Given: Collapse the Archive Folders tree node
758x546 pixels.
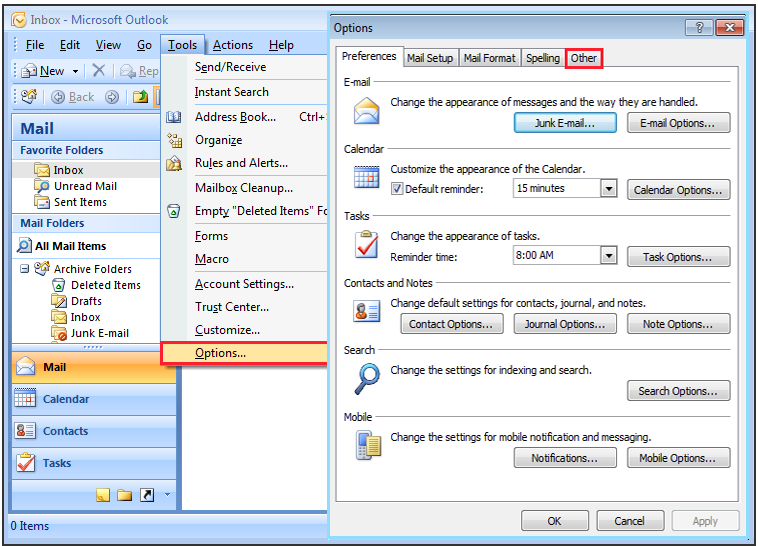Looking at the screenshot, I should pyautogui.click(x=24, y=268).
